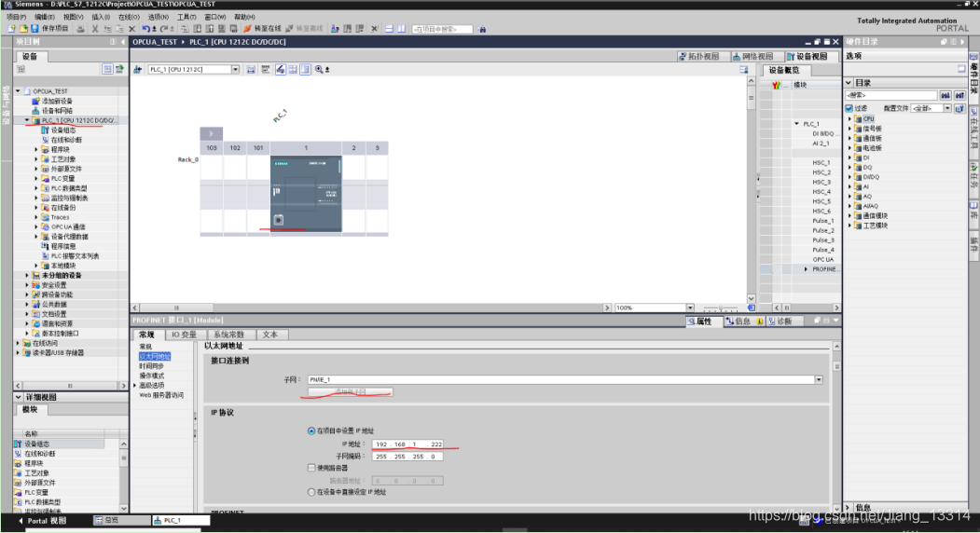The height and width of the screenshot is (533, 980).
Task: Open the Tools (工具) menu
Action: (x=186, y=17)
